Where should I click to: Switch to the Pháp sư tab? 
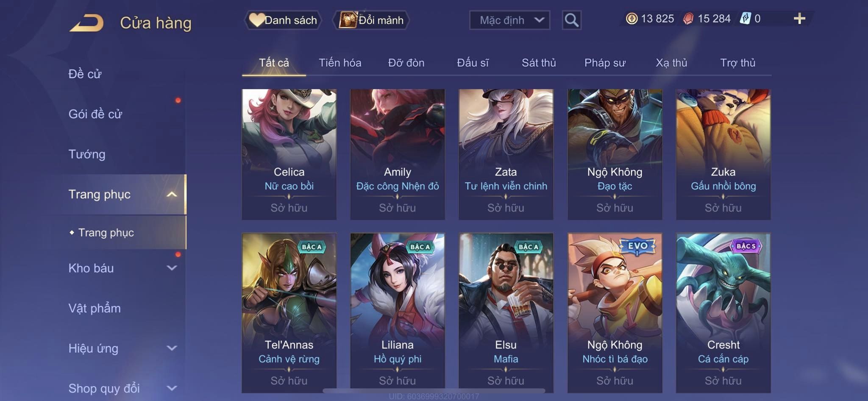point(605,63)
